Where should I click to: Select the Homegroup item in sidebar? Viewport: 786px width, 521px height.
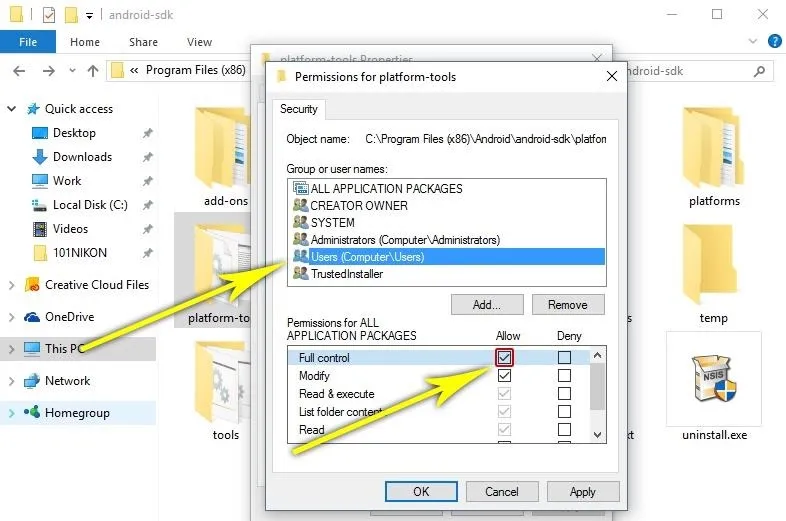pos(77,413)
